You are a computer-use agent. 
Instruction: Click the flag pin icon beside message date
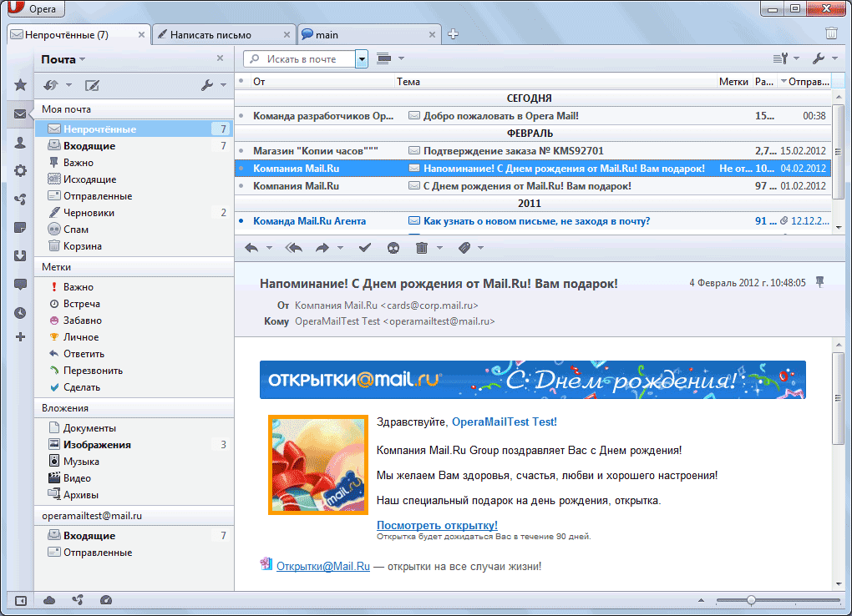pyautogui.click(x=820, y=282)
